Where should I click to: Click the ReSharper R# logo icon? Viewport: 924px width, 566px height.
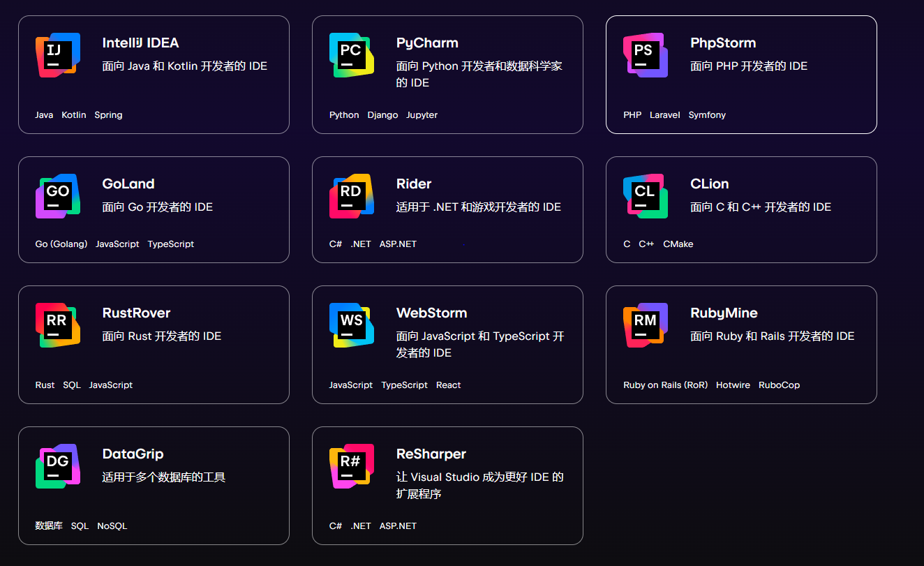point(352,466)
